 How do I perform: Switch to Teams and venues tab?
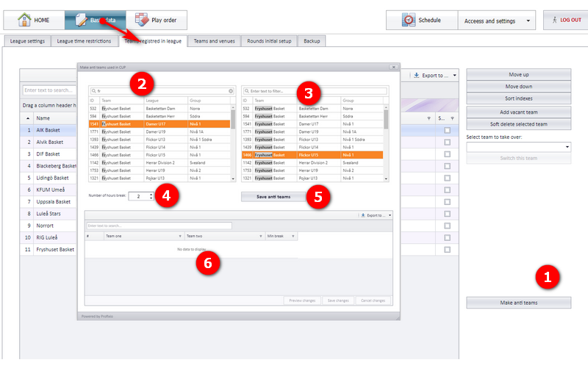tap(214, 41)
